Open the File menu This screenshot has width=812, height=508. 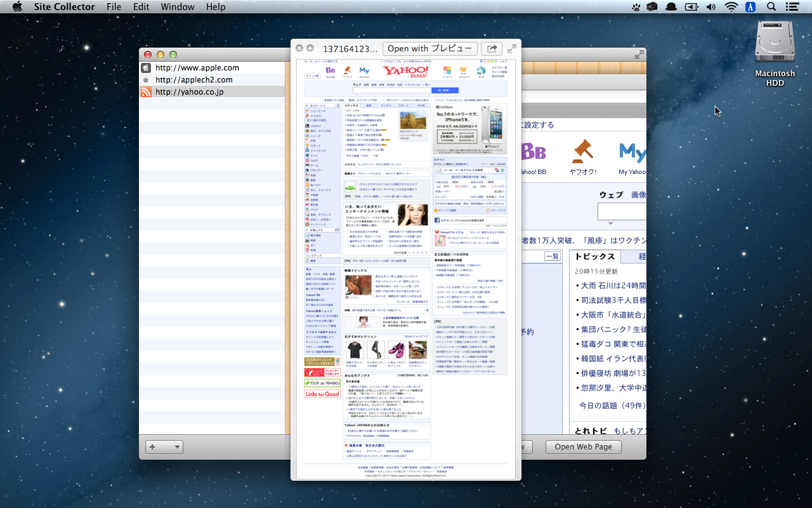[x=114, y=7]
